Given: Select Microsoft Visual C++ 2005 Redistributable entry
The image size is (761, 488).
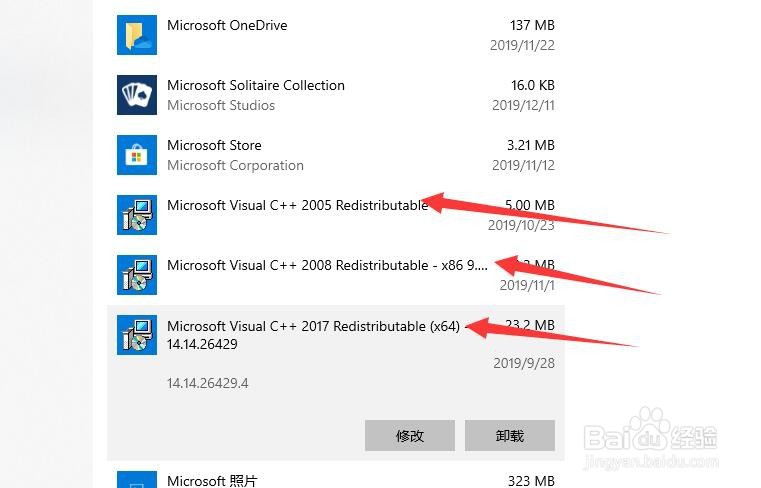Looking at the screenshot, I should (x=298, y=205).
